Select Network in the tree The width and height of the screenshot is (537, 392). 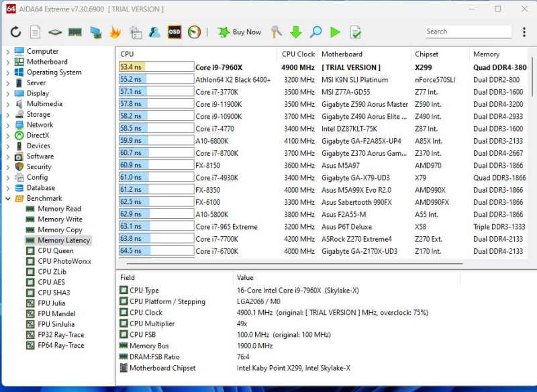coord(40,125)
